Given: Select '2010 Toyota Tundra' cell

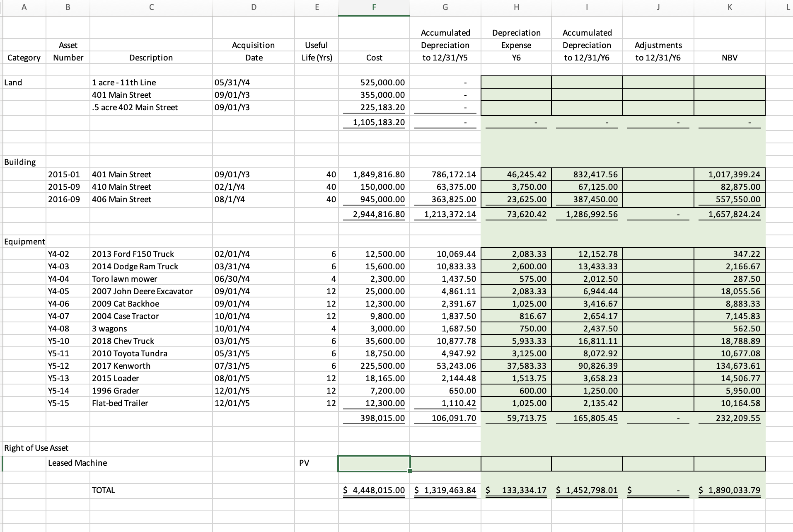Looking at the screenshot, I should 151,353.
